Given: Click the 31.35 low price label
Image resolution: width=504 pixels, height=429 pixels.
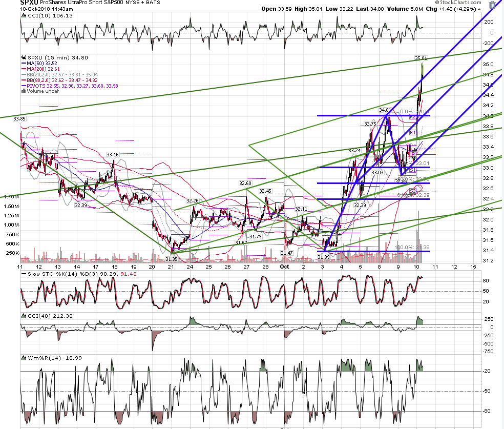Looking at the screenshot, I should pos(172,259).
